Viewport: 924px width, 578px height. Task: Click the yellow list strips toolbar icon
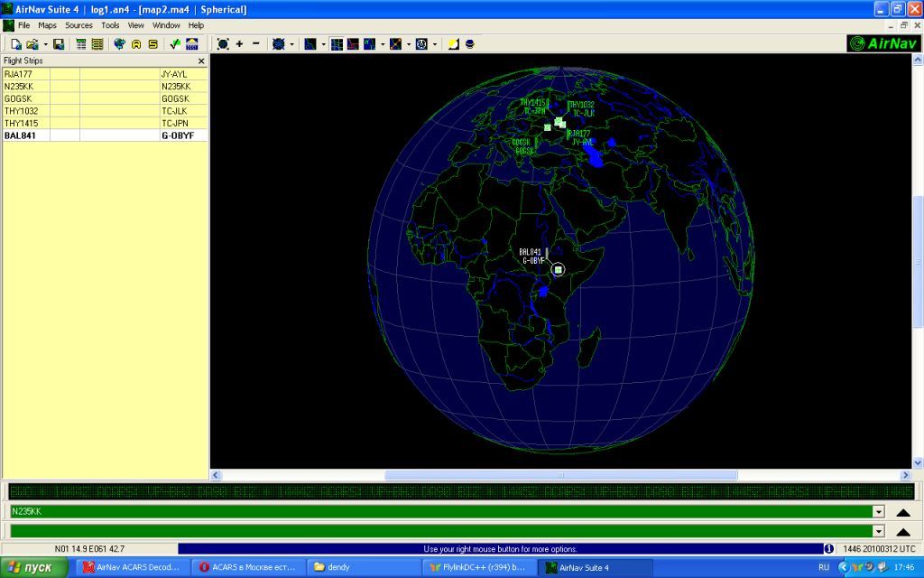pyautogui.click(x=97, y=44)
